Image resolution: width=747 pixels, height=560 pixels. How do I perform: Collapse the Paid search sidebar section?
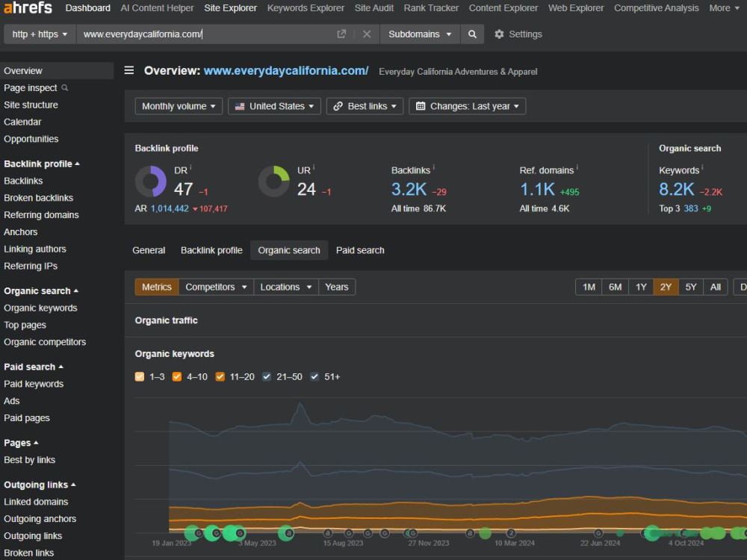34,367
